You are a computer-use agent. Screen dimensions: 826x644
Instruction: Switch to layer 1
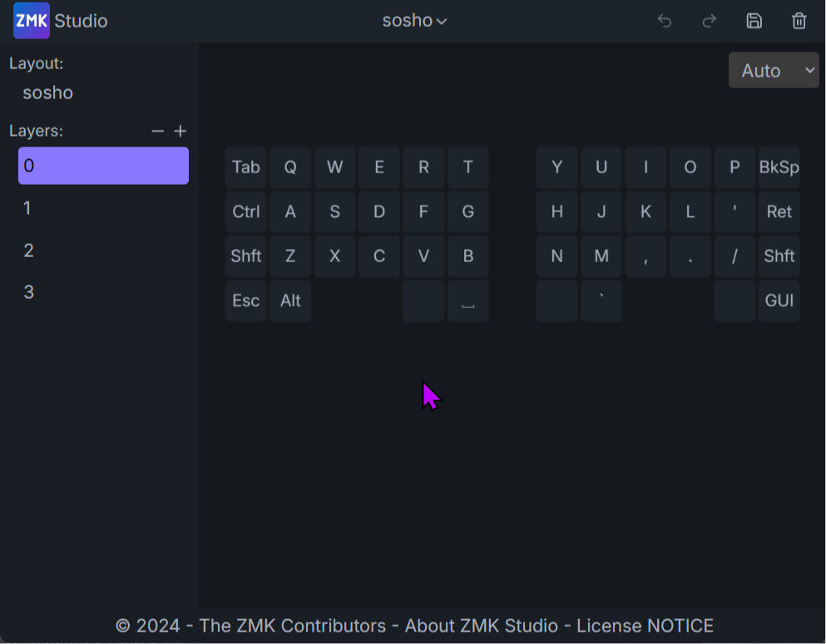click(x=103, y=208)
